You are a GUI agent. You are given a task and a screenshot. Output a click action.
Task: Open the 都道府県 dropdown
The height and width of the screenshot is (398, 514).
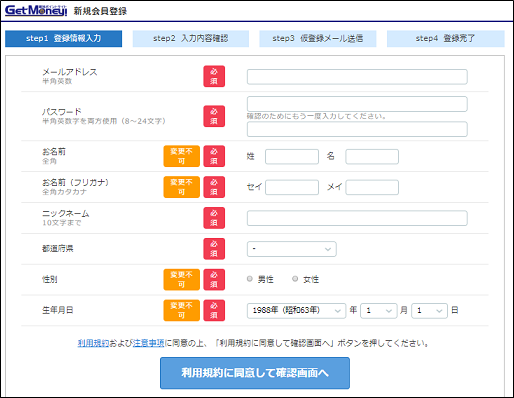pos(292,249)
